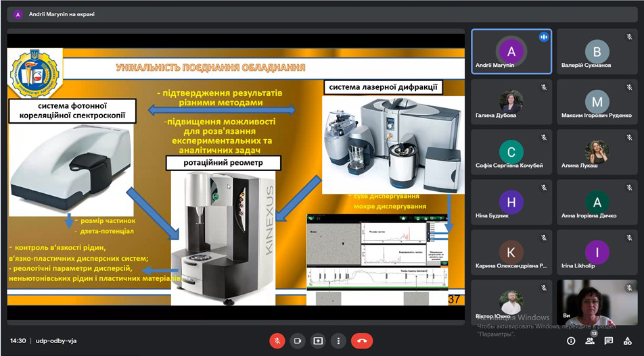Viewport: 644px width, 356px height.
Task: Select Алина Лукаш participant tile
Action: tap(597, 152)
